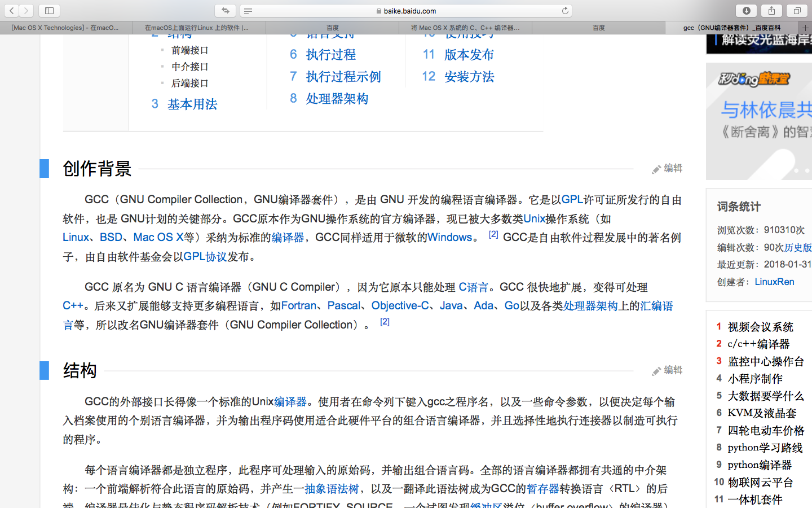
Task: Jump to 安装方法 in table of contents
Action: [x=469, y=77]
